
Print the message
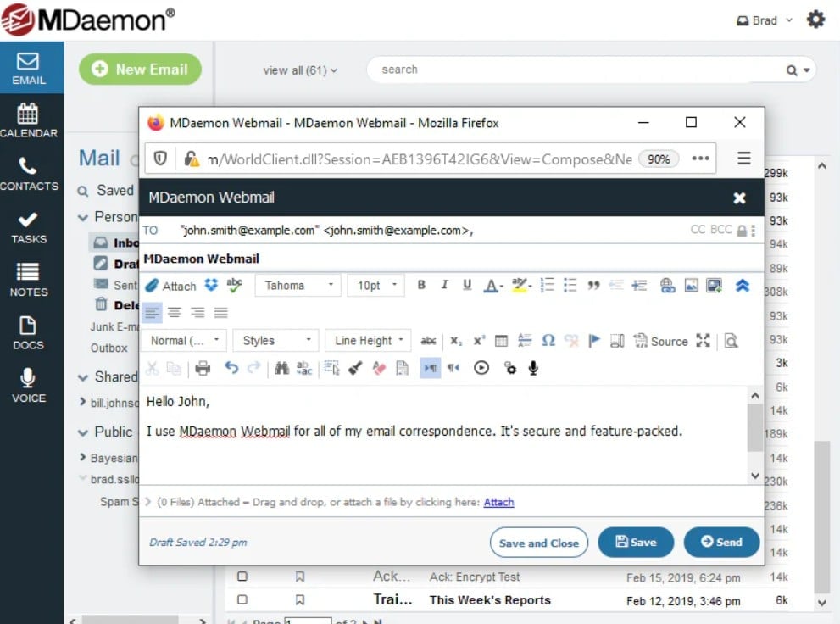(x=203, y=369)
